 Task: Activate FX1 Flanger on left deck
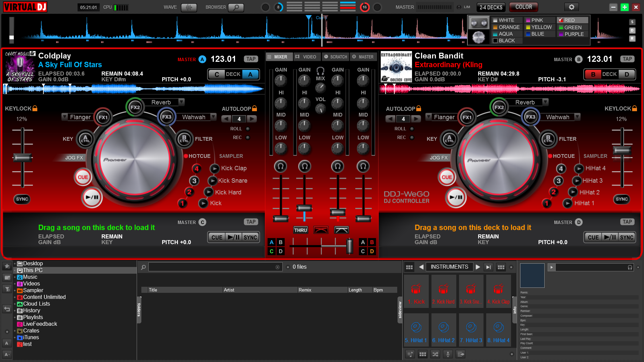[103, 117]
